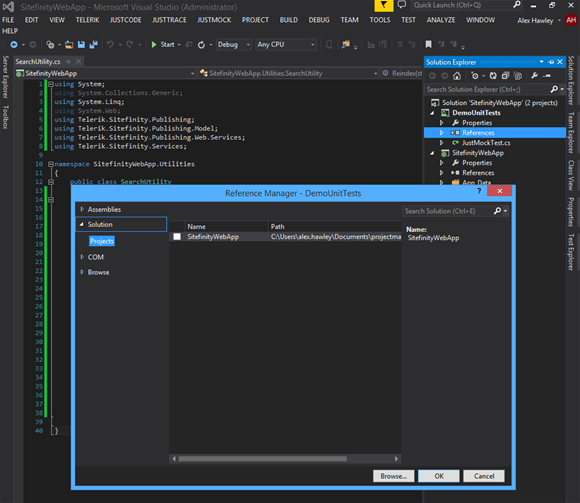Click the Navigate Backward toolbar icon

[x=14, y=45]
